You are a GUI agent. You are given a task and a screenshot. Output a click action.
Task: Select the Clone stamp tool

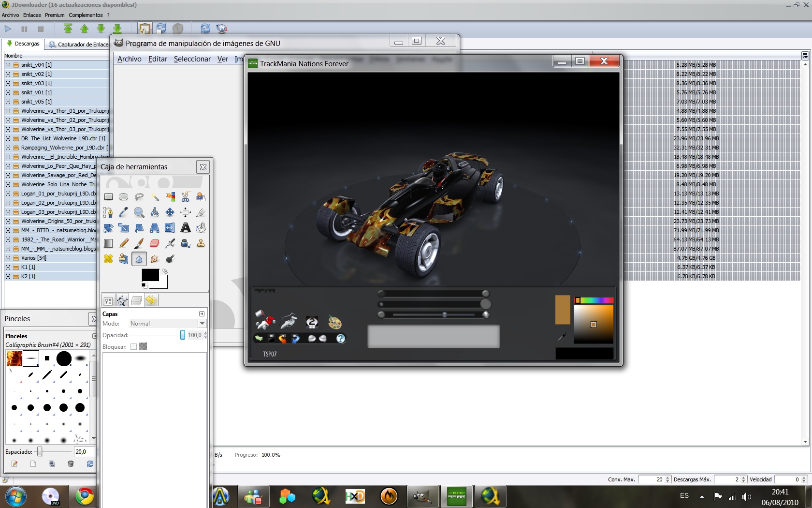(x=201, y=243)
